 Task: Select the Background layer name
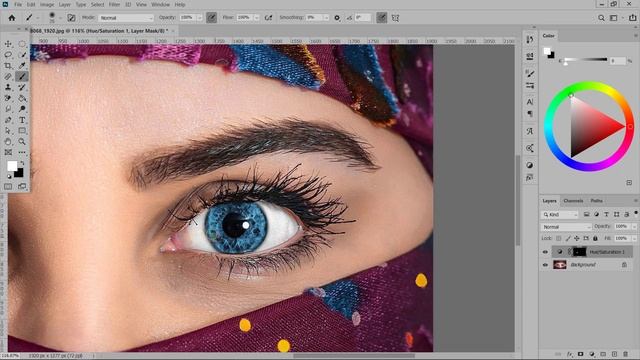pyautogui.click(x=583, y=265)
